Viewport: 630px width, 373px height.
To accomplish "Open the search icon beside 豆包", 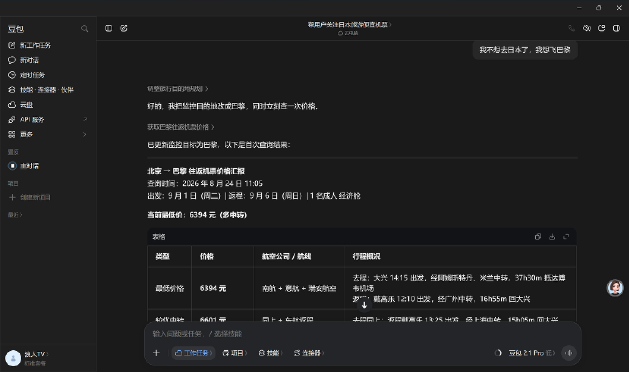I will tap(84, 29).
